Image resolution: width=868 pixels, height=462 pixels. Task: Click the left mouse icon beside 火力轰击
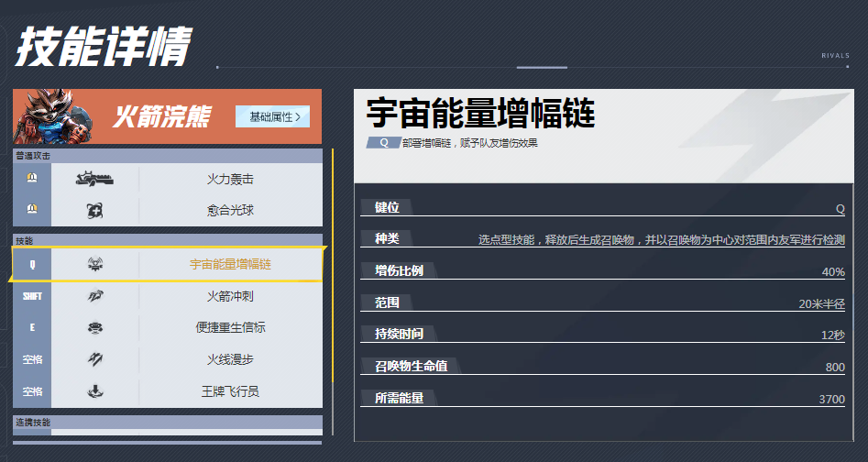[31, 179]
